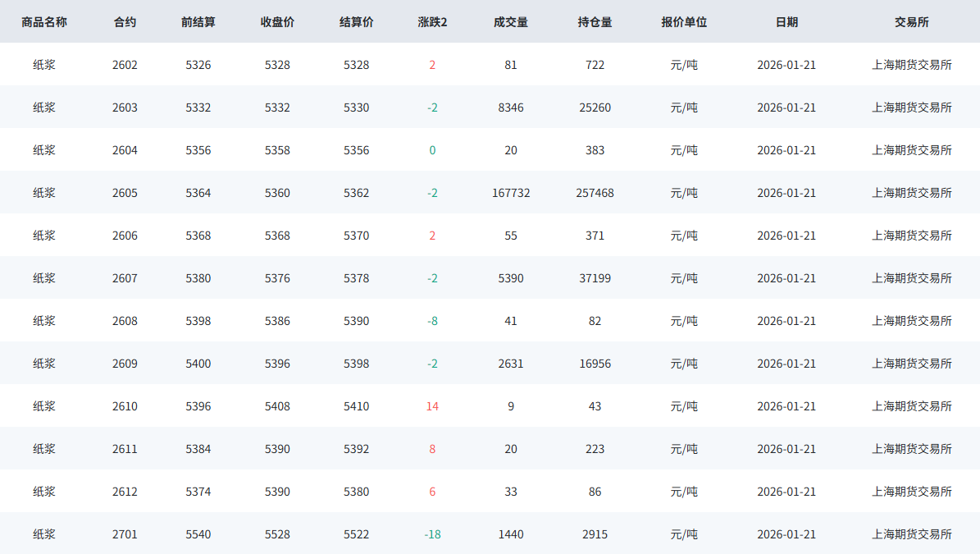Click the 商品名称 column header

(x=44, y=22)
